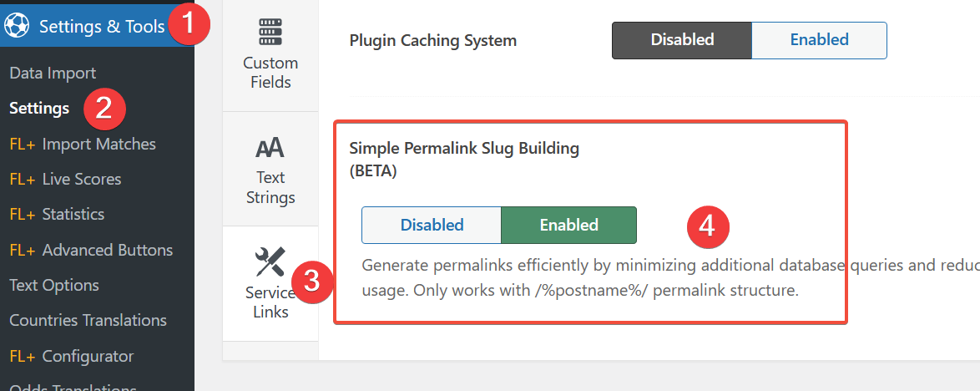980x391 pixels.
Task: Open the Data Import submenu item
Action: [53, 74]
